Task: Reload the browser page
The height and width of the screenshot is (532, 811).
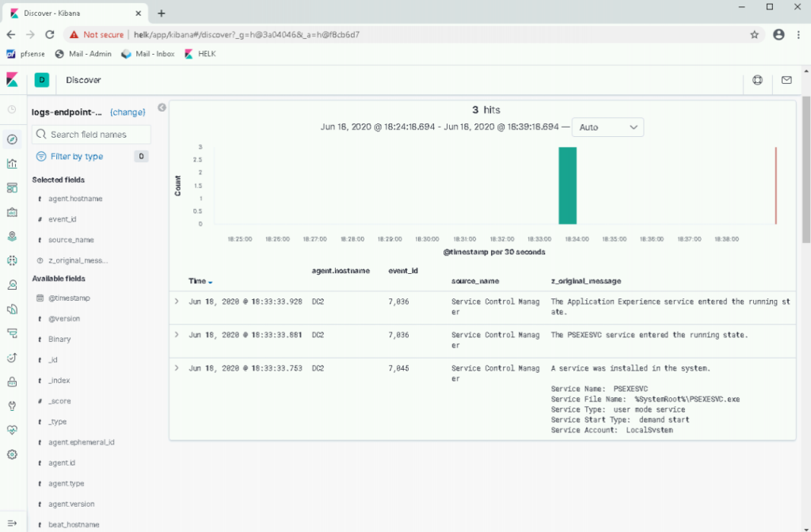Action: point(50,35)
